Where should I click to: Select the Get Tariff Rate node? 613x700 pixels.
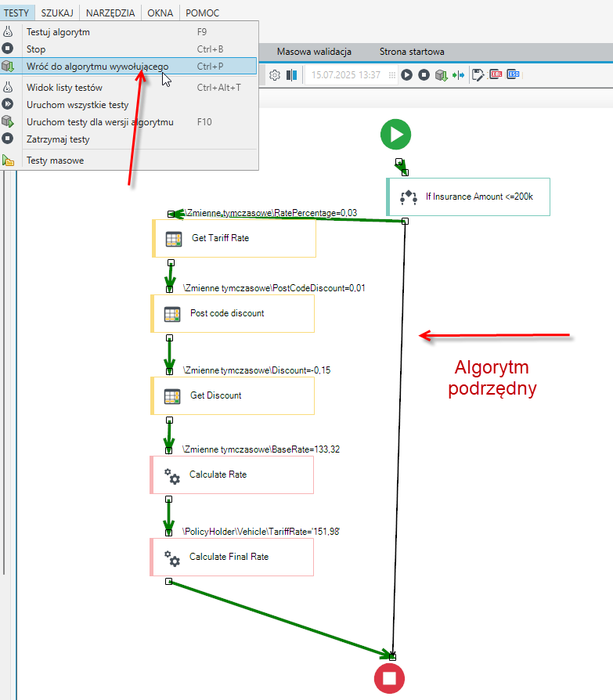pos(234,238)
